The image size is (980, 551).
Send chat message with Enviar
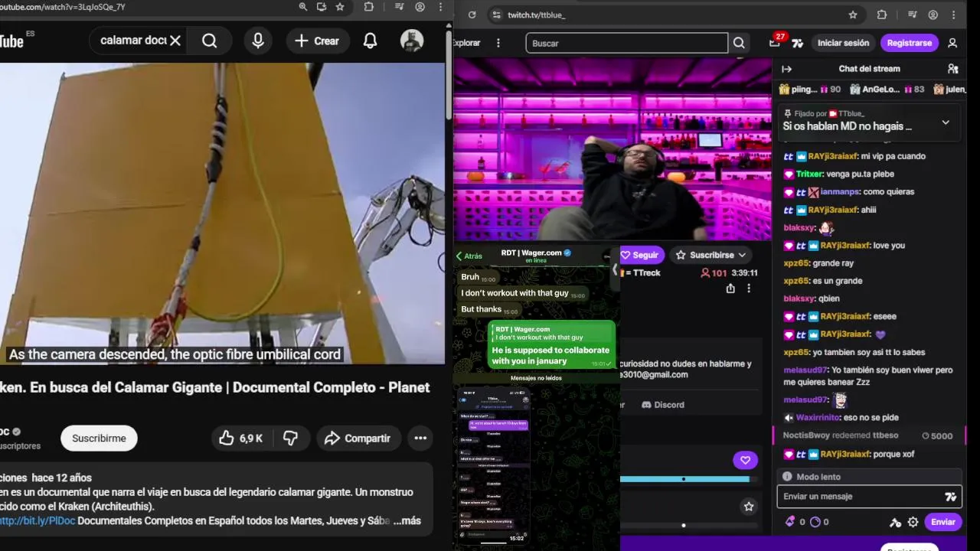942,522
